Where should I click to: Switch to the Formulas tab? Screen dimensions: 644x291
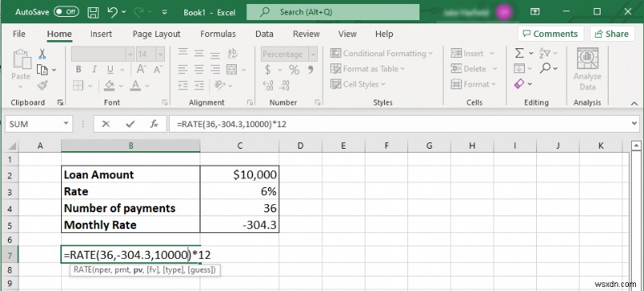tap(218, 34)
